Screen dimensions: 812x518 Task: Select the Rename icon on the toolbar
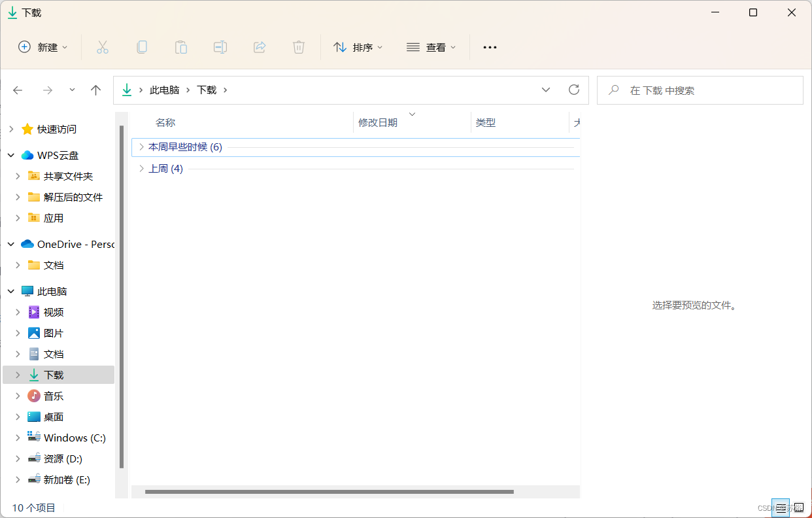click(x=220, y=46)
